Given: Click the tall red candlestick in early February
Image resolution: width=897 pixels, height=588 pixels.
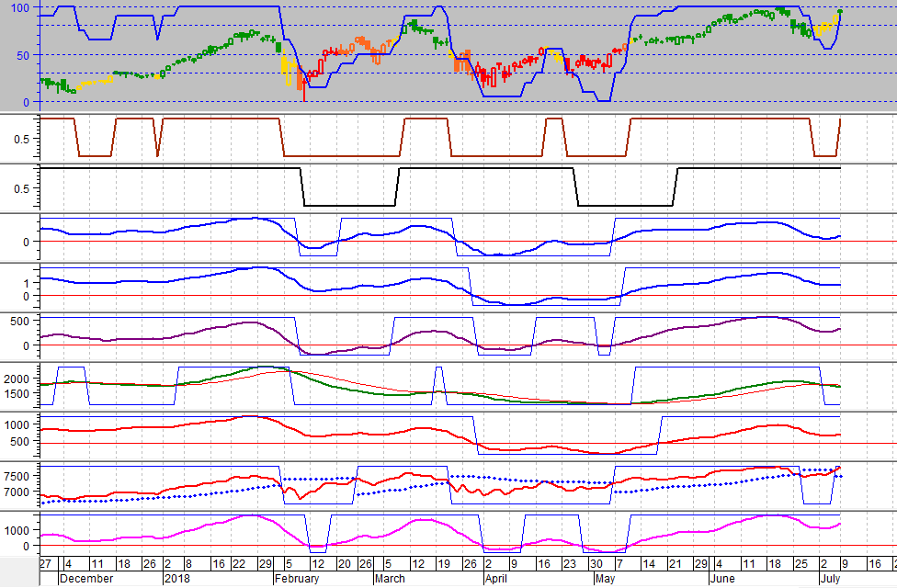Looking at the screenshot, I should (303, 83).
